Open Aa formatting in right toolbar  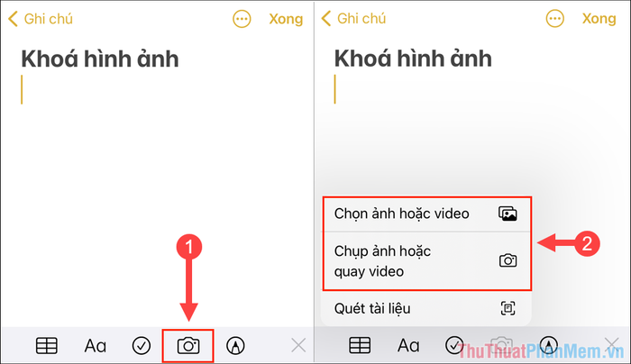click(408, 345)
